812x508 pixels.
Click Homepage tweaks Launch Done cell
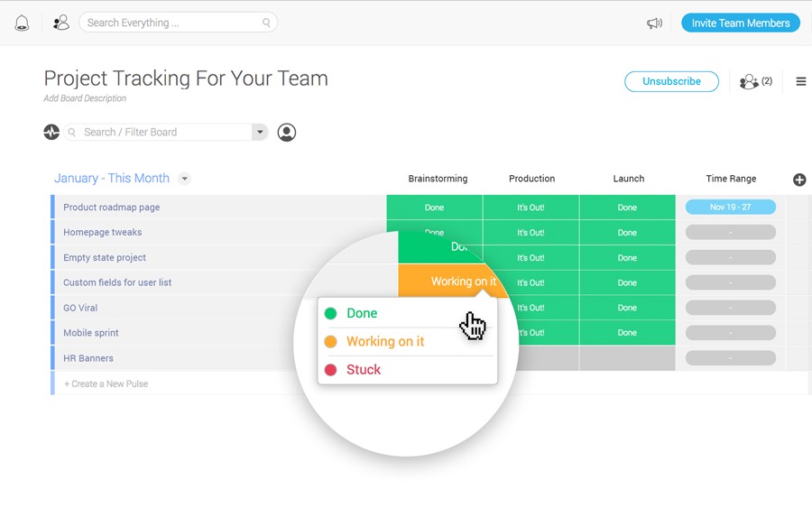(x=627, y=233)
